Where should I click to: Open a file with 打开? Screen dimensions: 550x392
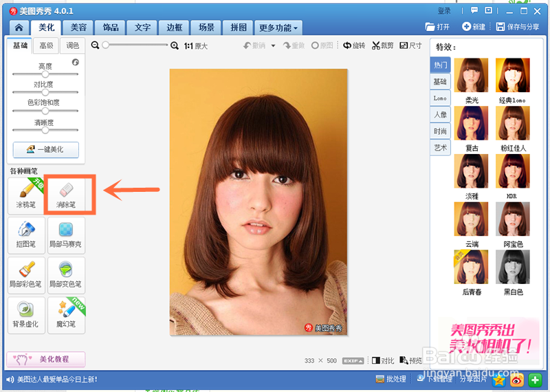[x=437, y=27]
